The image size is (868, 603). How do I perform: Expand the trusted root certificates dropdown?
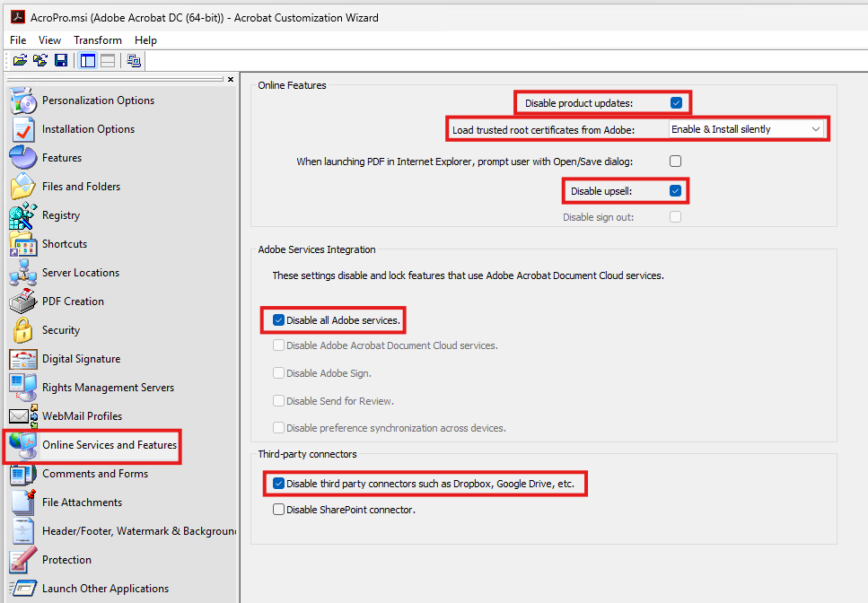(x=815, y=129)
